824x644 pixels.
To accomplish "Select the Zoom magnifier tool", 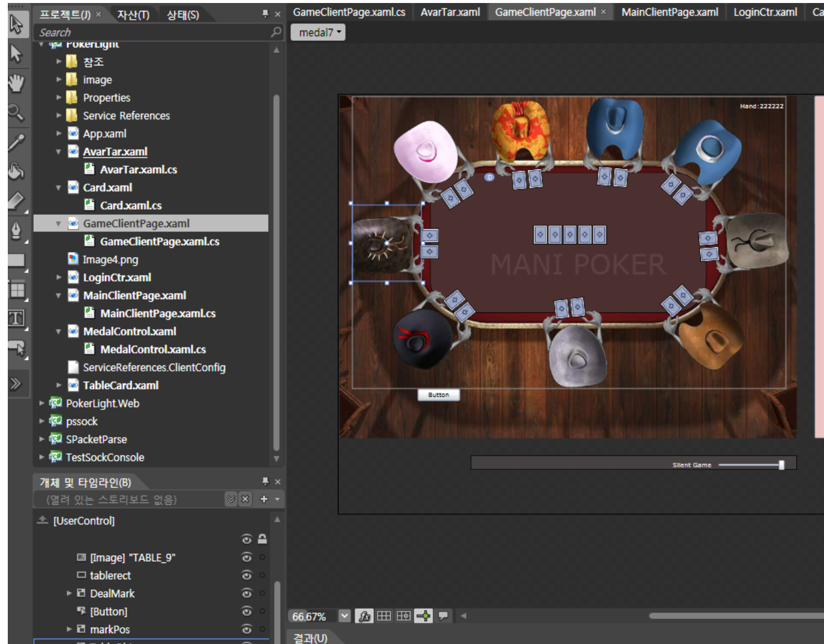I will (x=16, y=112).
